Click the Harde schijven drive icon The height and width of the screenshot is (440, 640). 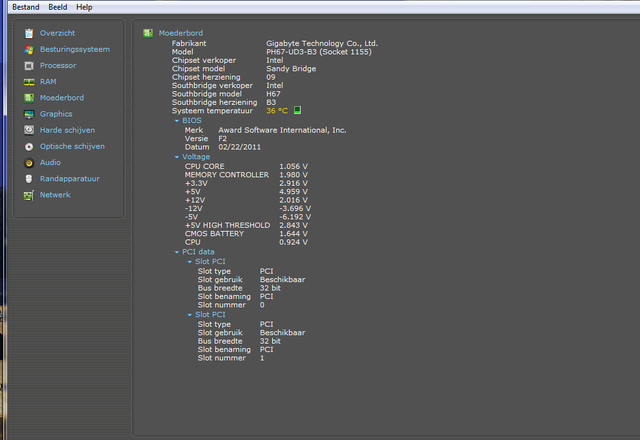(29, 130)
